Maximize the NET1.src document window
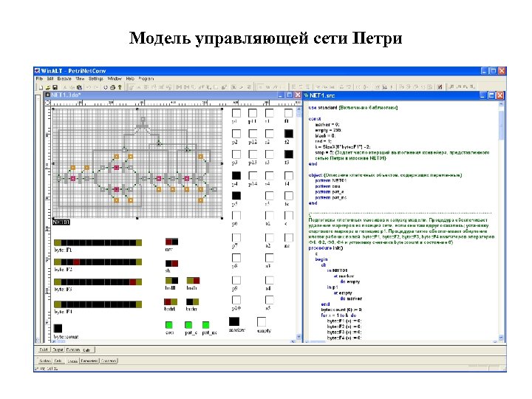This screenshot has height=399, width=532. coord(491,95)
